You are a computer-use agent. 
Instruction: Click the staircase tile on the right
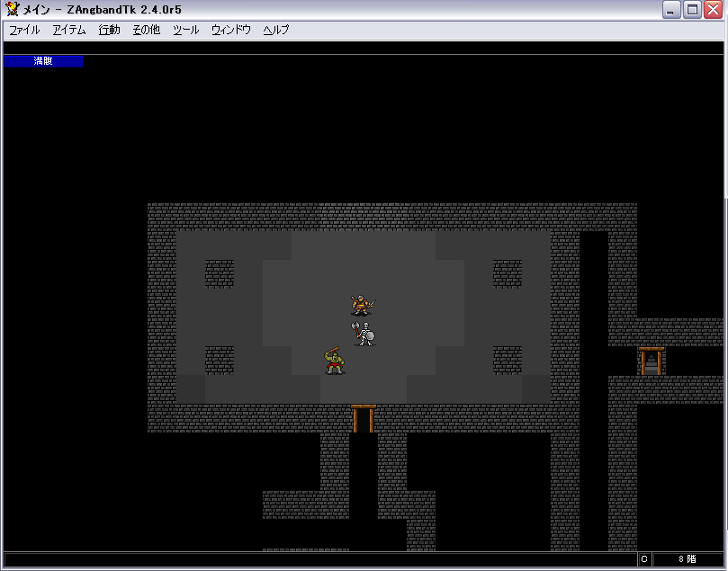pos(652,361)
